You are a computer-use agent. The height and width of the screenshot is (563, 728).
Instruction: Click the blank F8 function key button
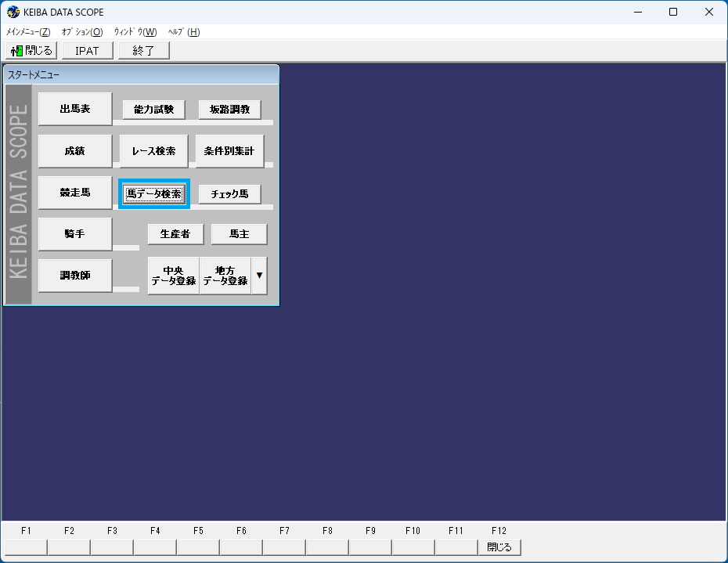(327, 547)
